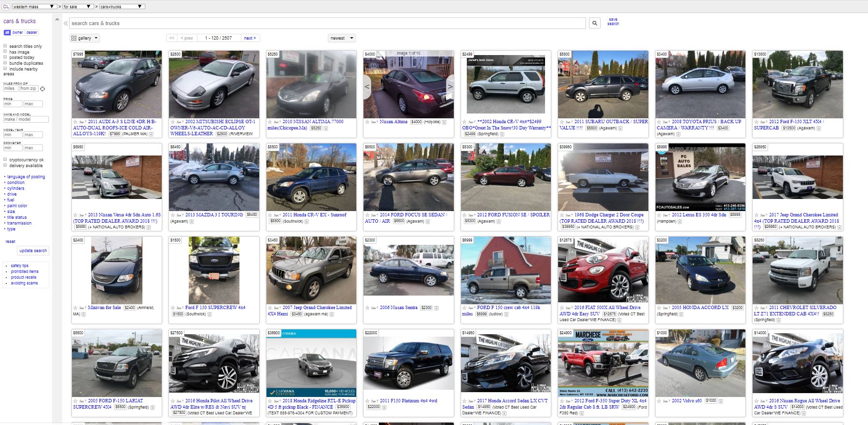868x425 pixels.
Task: Open the western mass location dropdown
Action: [x=34, y=7]
